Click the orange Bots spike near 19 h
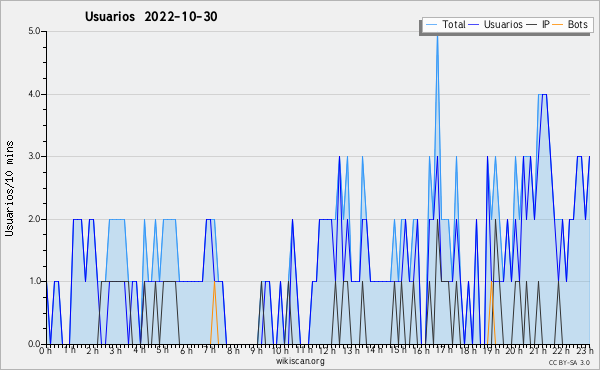 click(x=491, y=313)
